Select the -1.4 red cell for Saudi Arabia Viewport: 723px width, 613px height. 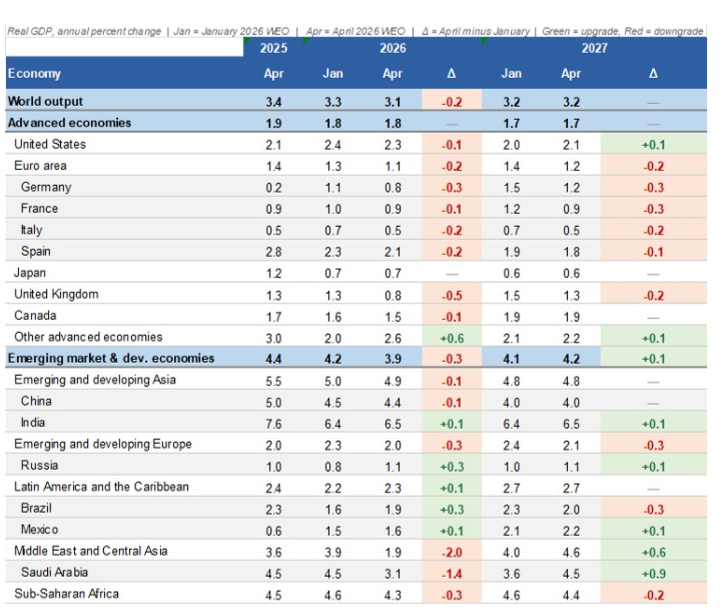(451, 572)
